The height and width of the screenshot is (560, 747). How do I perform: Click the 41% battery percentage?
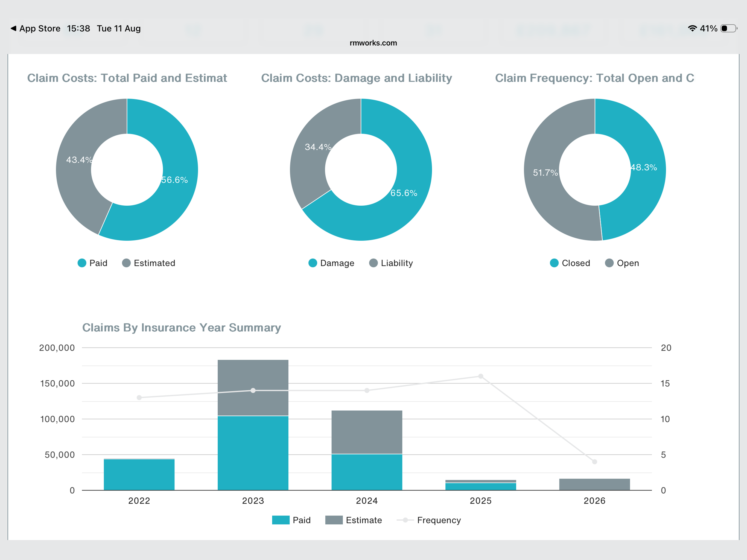(x=708, y=28)
